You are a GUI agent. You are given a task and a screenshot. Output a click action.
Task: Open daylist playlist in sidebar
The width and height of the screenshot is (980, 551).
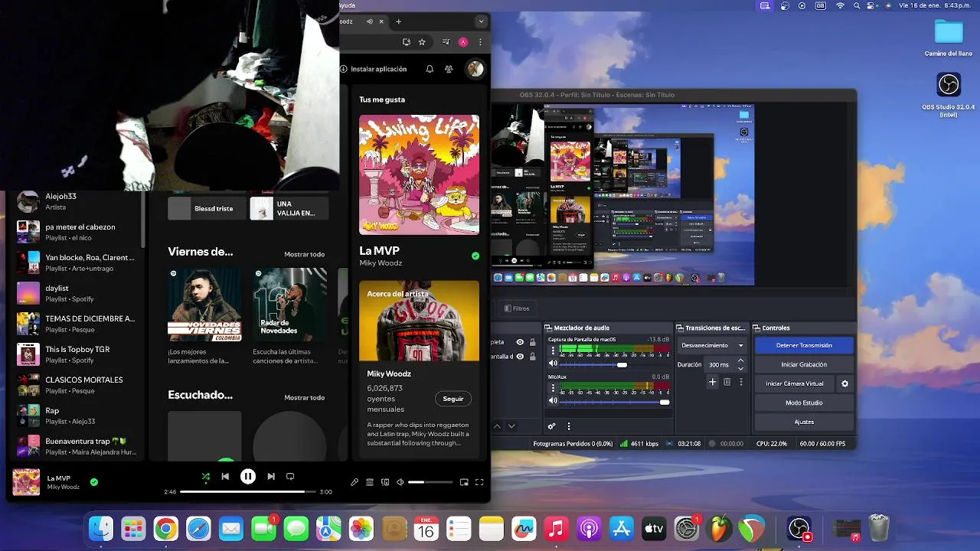point(77,293)
